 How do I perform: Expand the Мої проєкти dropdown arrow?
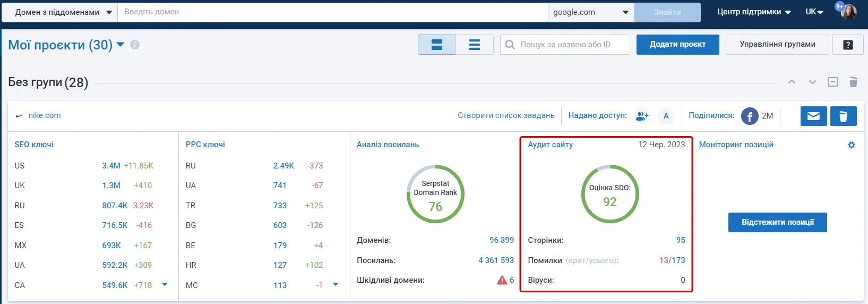click(x=121, y=45)
